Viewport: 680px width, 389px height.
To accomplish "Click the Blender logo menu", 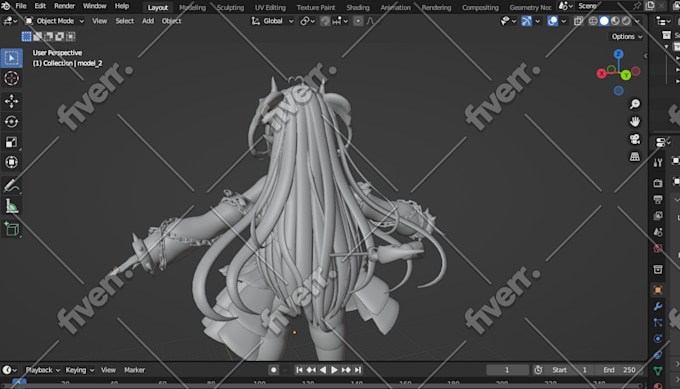I will 6,6.
